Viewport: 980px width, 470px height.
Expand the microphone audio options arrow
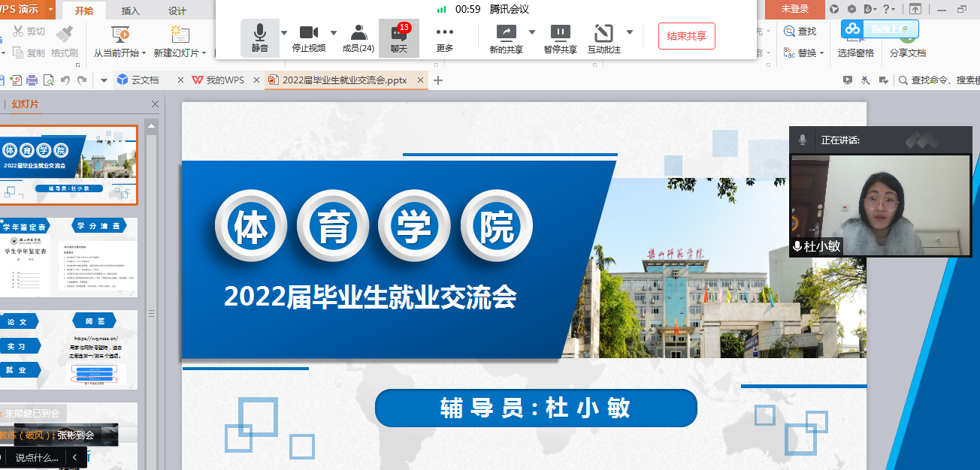point(284,33)
